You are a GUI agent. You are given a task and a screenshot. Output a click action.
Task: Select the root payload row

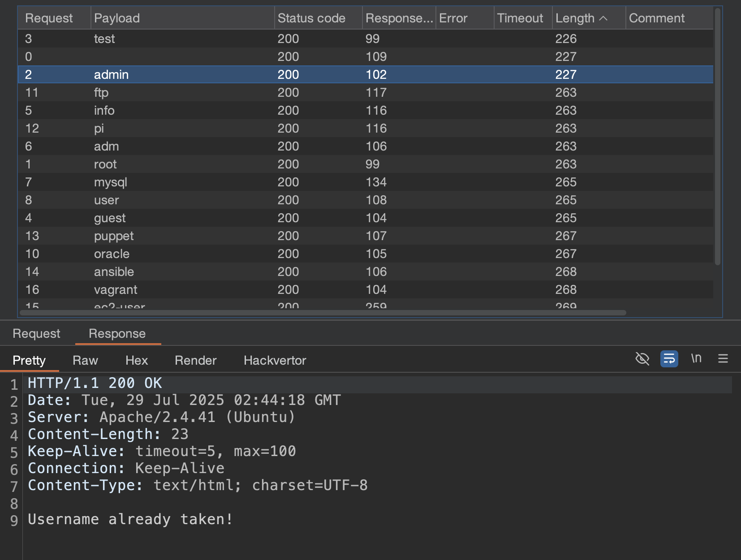coord(366,164)
